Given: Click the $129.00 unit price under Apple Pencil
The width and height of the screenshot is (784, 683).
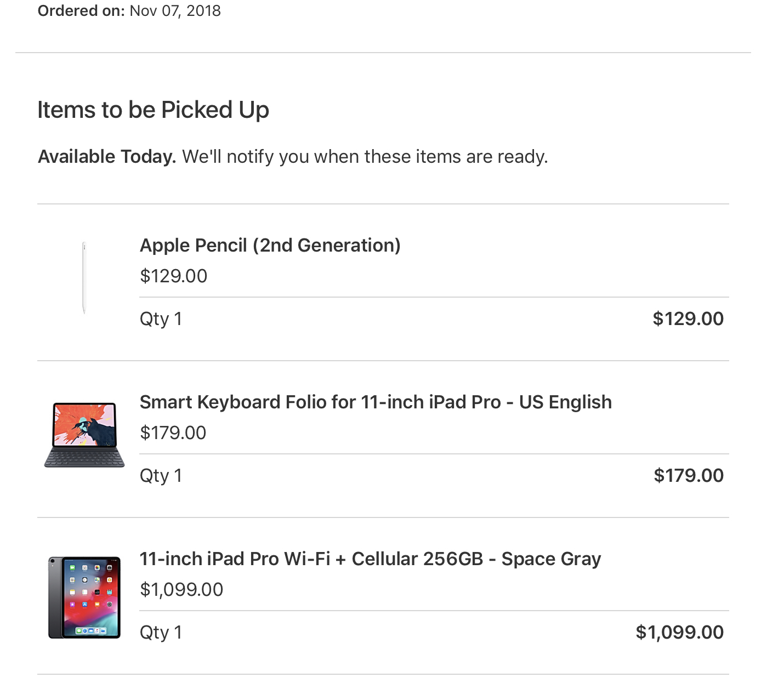Looking at the screenshot, I should (174, 276).
